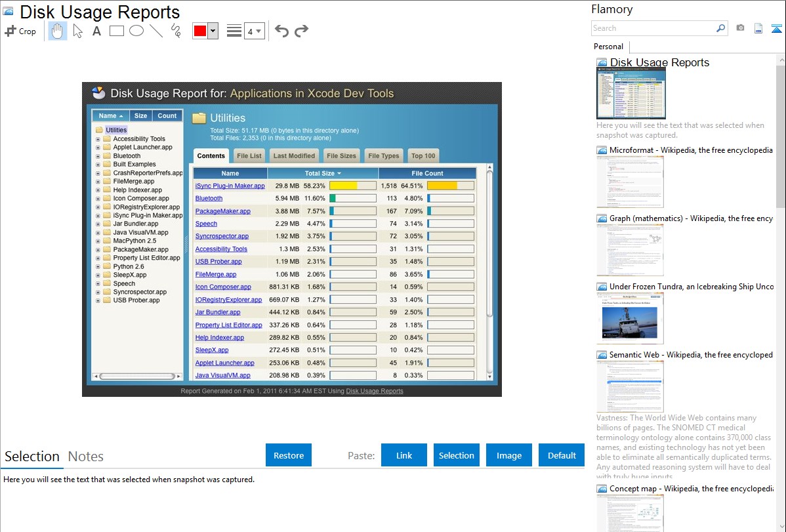Screen dimensions: 786x532
Task: Open the Contents tab in the report
Action: pyautogui.click(x=211, y=156)
